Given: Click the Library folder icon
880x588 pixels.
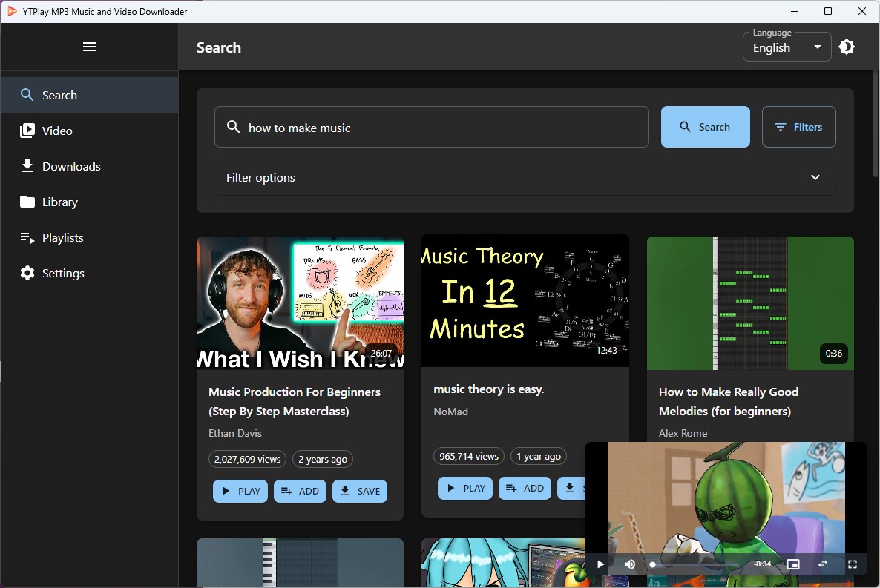Looking at the screenshot, I should (27, 202).
